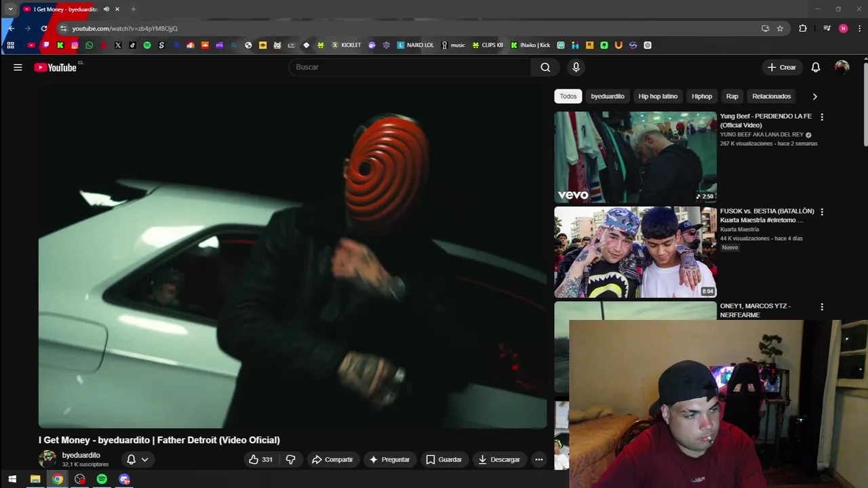Click the Compartir button

[x=332, y=460]
